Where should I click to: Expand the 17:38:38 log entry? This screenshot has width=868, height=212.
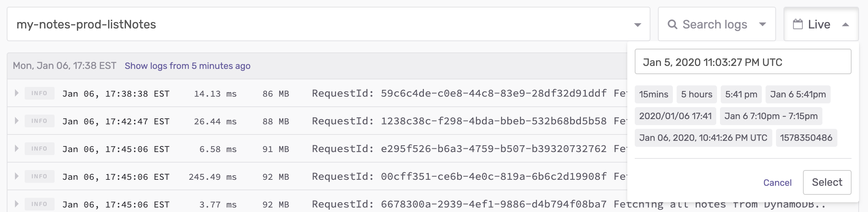[16, 93]
